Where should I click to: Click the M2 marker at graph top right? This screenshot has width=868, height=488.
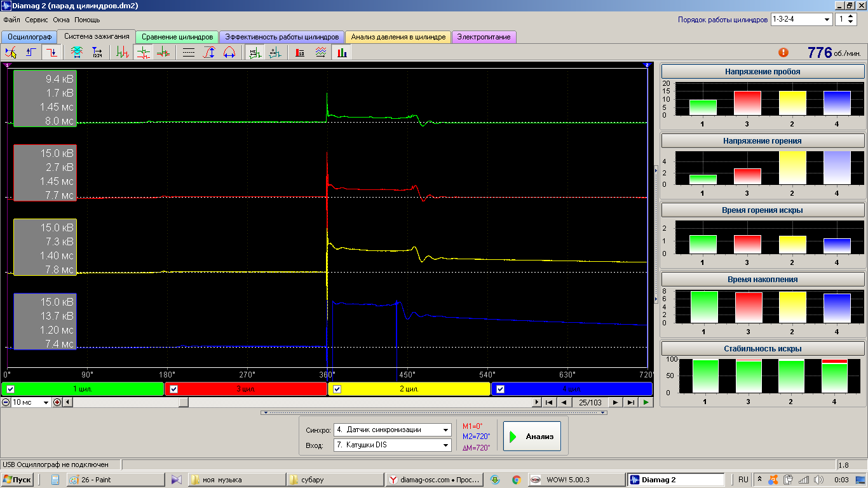point(648,65)
